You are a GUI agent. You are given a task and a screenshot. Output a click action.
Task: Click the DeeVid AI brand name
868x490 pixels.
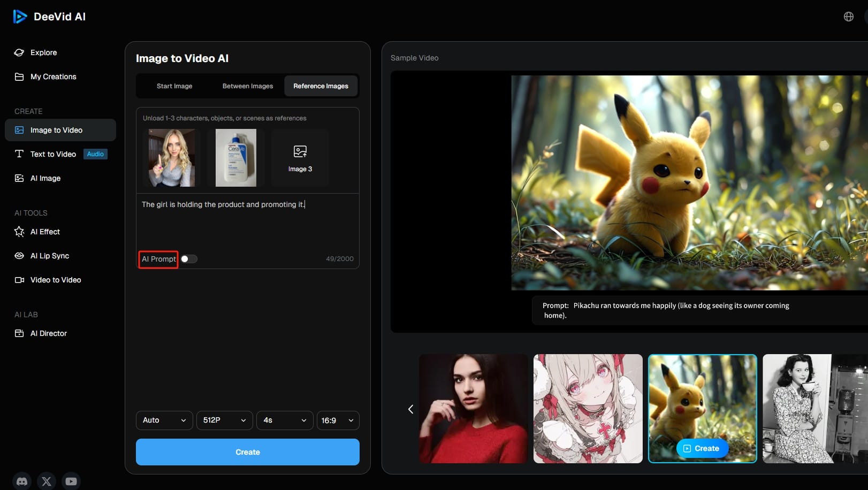coord(59,17)
